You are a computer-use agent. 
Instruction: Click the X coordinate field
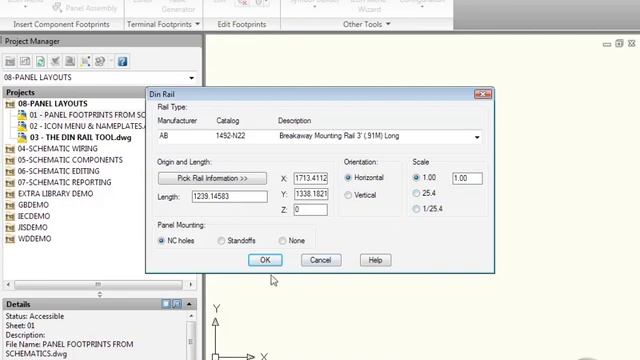click(311, 178)
